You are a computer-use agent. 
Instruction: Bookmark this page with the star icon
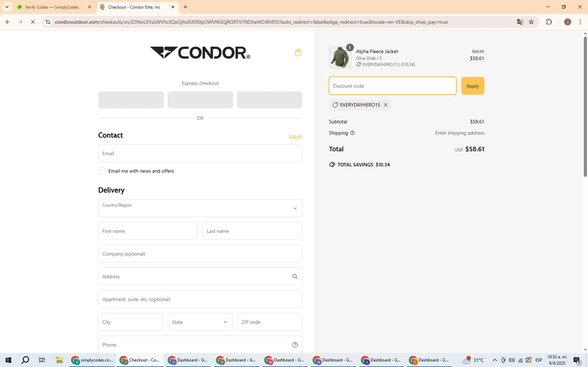pyautogui.click(x=532, y=22)
